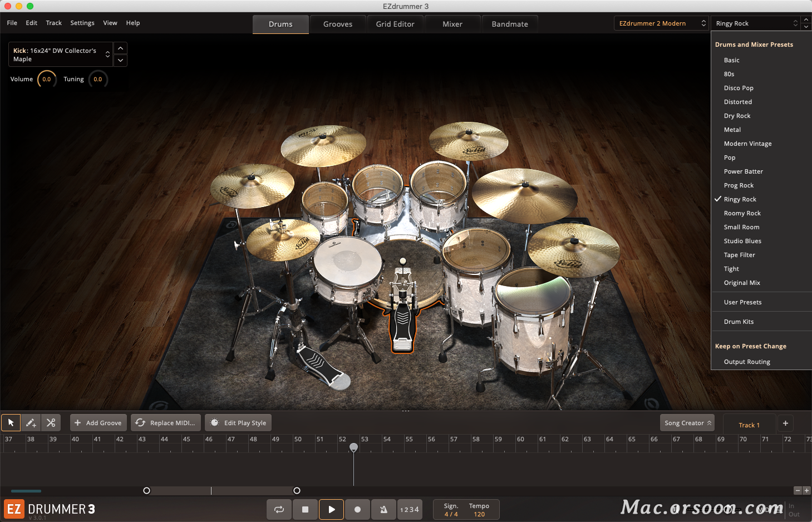Stop playback with the stop button
This screenshot has height=522, width=812.
[x=305, y=509]
